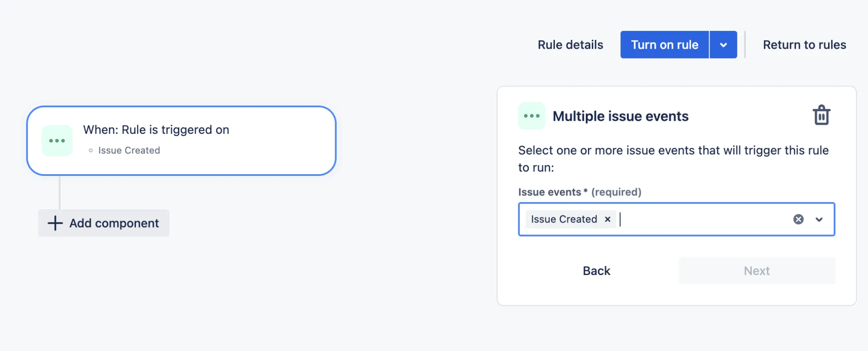Focus the Issue events input field

click(703, 219)
